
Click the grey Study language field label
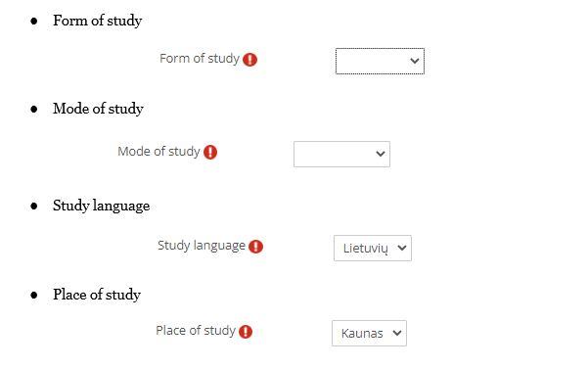(x=202, y=246)
